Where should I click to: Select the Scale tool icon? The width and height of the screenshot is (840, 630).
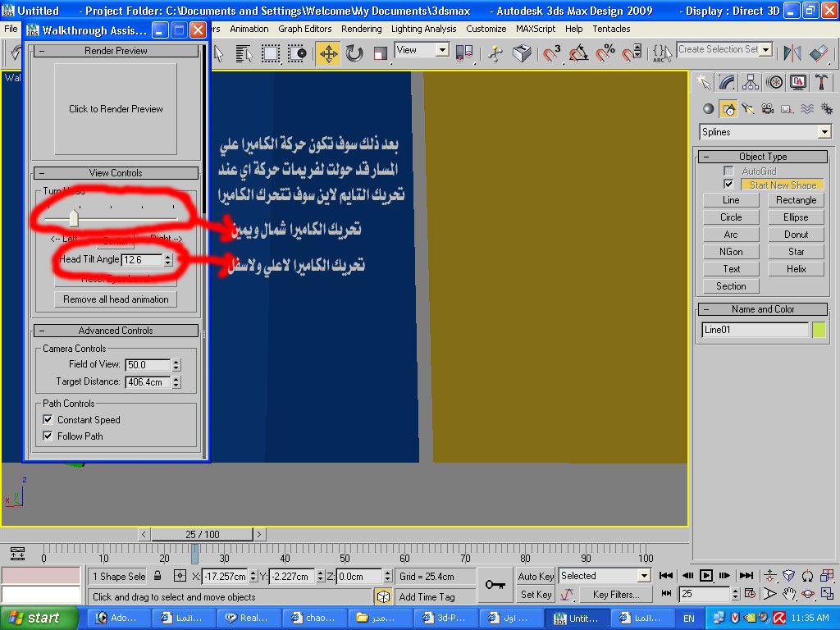pos(381,53)
